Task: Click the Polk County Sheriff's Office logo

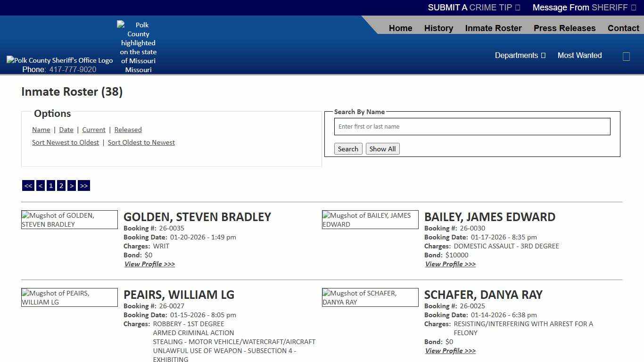Action: 59,60
